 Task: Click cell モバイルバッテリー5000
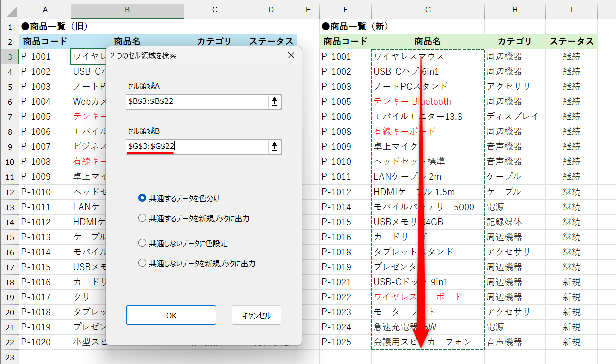point(428,207)
